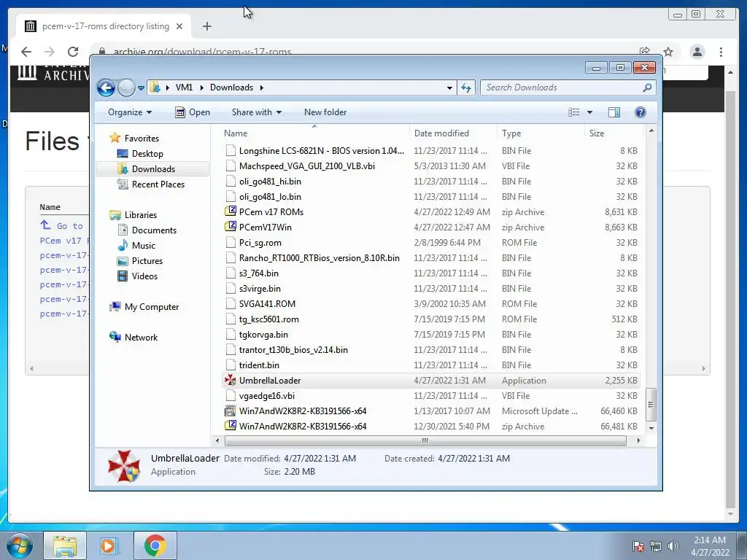Image resolution: width=747 pixels, height=560 pixels.
Task: Click the folder icon in address bar
Action: coord(155,87)
